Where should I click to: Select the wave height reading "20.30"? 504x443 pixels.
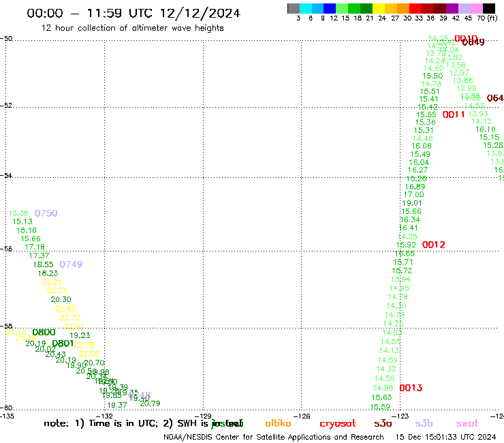click(x=61, y=299)
